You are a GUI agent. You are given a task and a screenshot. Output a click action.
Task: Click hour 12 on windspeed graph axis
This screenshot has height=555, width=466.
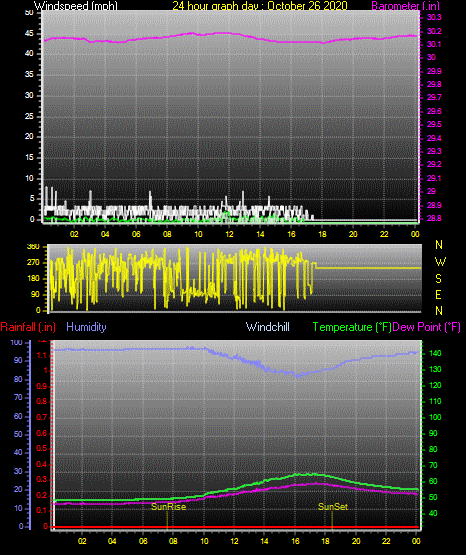[229, 234]
